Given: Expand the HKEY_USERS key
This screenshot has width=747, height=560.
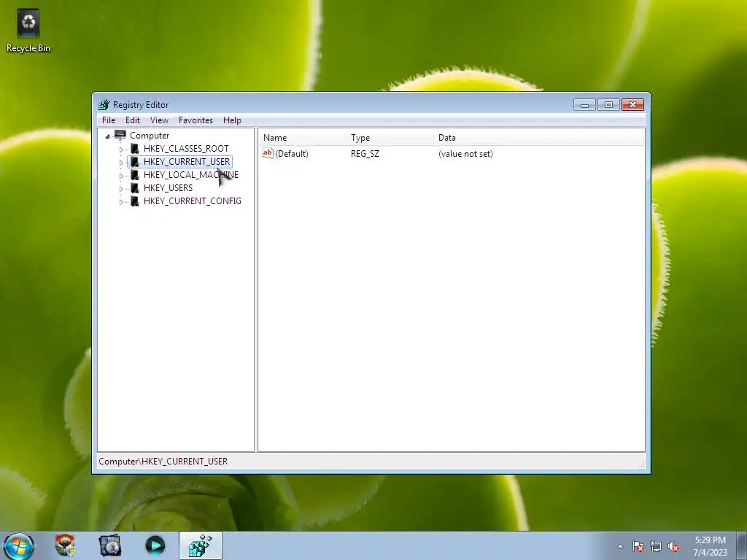Looking at the screenshot, I should [x=121, y=189].
